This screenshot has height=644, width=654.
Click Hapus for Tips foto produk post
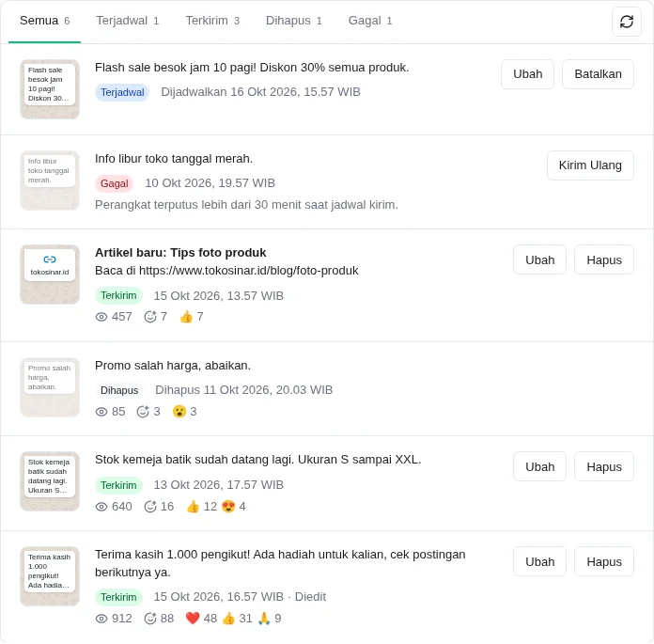604,260
